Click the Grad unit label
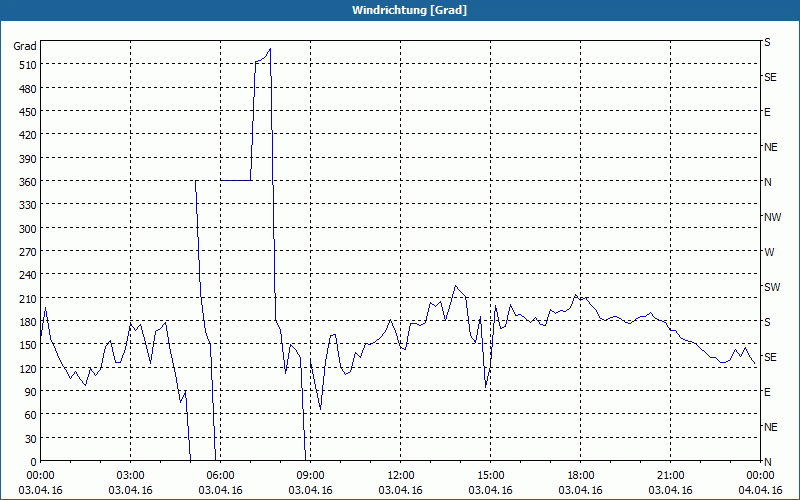This screenshot has height=500, width=800. click(x=25, y=46)
